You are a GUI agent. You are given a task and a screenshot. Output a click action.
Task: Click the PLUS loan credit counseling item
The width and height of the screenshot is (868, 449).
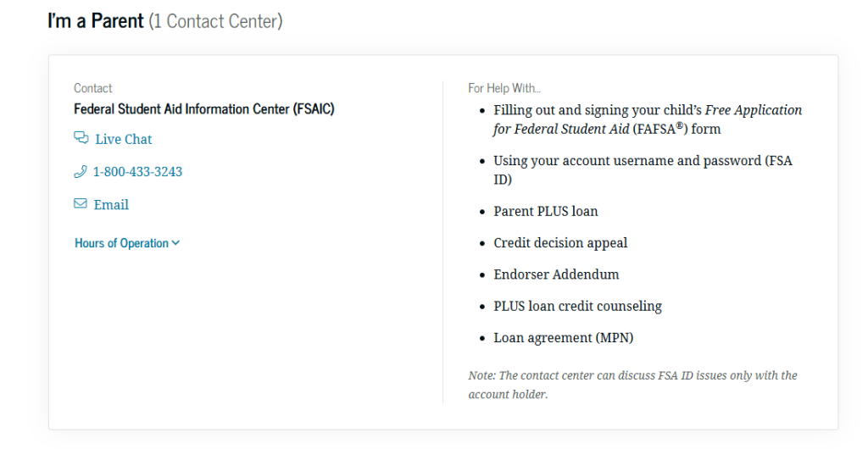(578, 306)
